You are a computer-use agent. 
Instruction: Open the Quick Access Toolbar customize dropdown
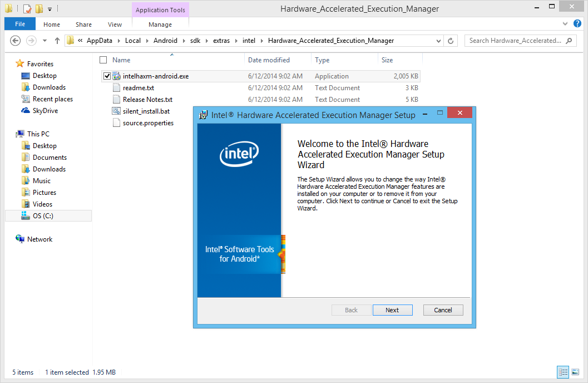[x=50, y=9]
